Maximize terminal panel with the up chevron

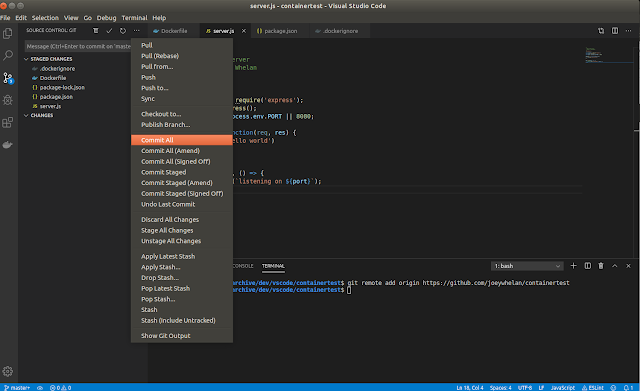click(x=615, y=266)
